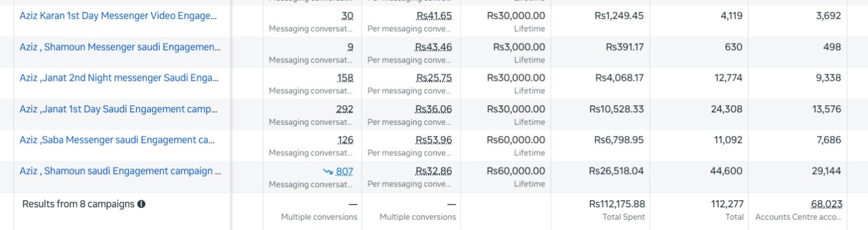Click the Rs53.96 cost per result value
Screen dimensions: 868x230
point(433,140)
